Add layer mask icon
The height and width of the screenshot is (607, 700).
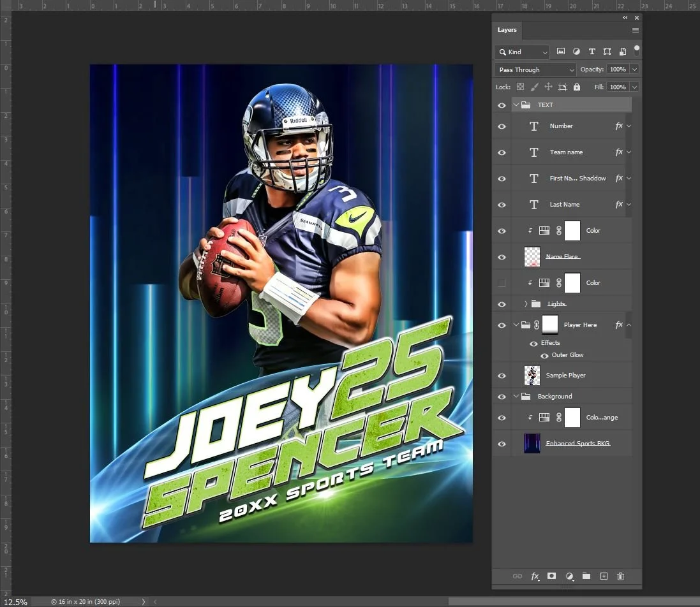pos(552,576)
